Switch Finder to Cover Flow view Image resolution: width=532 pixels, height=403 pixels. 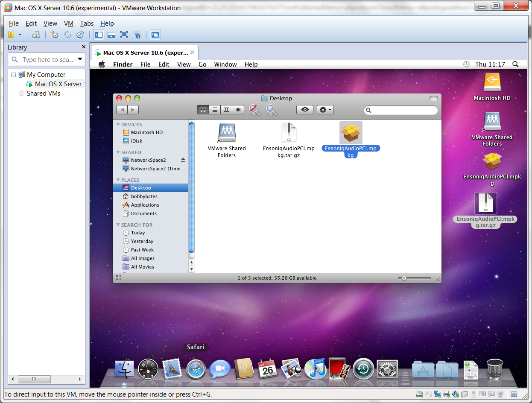238,110
